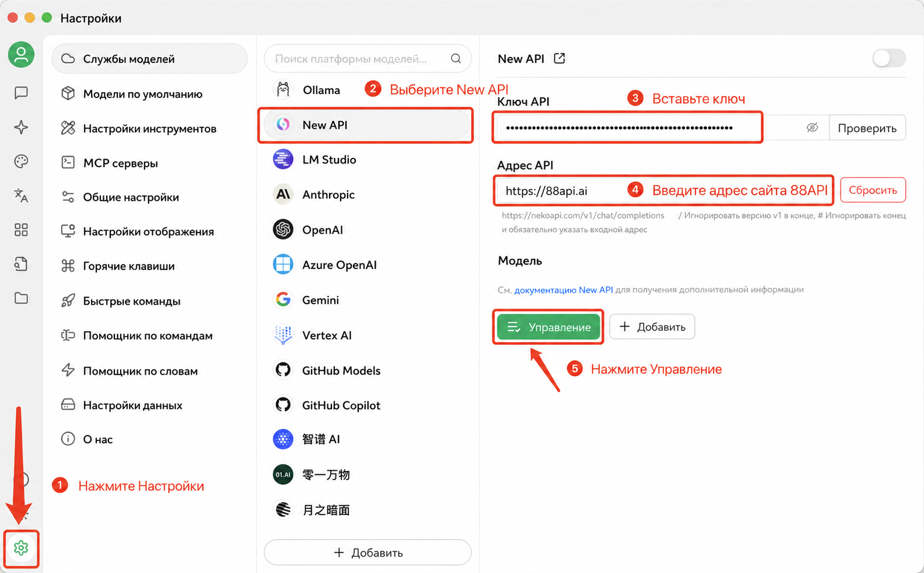Choose Anthropic provider

pyautogui.click(x=367, y=194)
